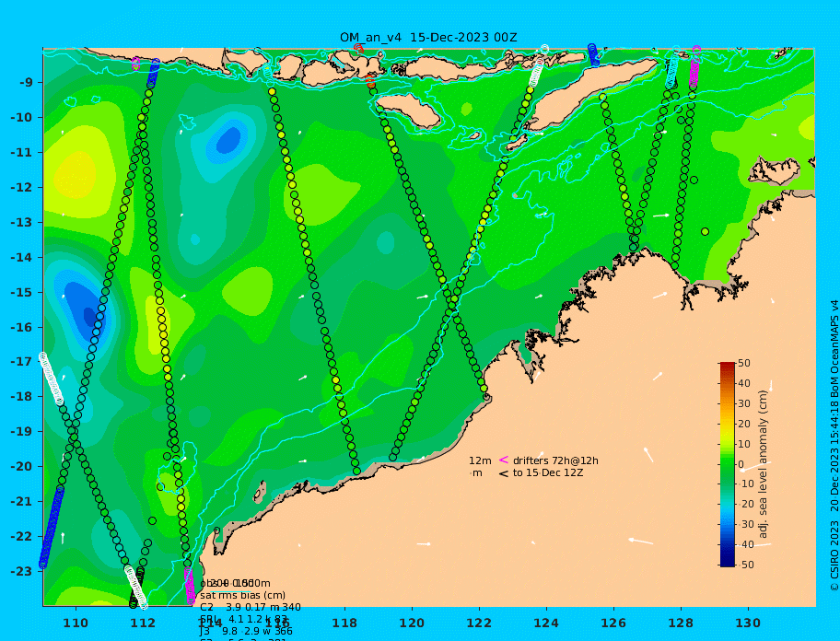840x641 pixels.
Task: Click the map title OM_an_v4 15-Dec-2023 00Z
Action: (x=428, y=38)
